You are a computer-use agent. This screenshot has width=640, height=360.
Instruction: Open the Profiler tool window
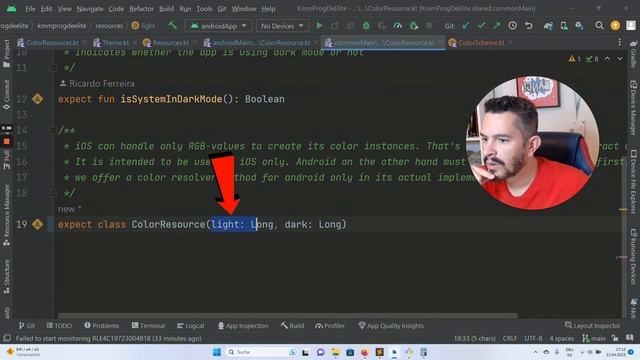[x=330, y=326]
